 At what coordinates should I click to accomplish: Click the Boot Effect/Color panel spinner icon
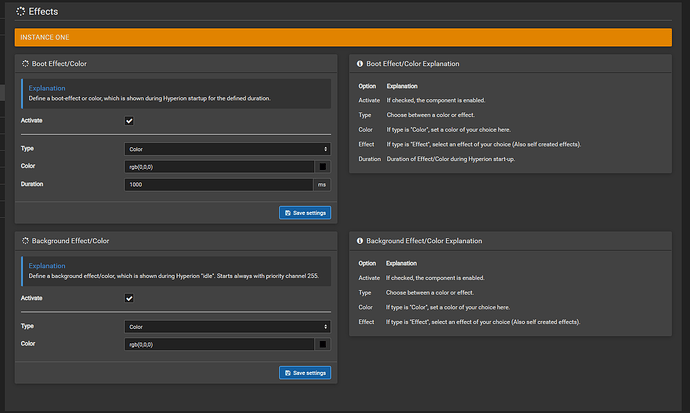coord(26,63)
